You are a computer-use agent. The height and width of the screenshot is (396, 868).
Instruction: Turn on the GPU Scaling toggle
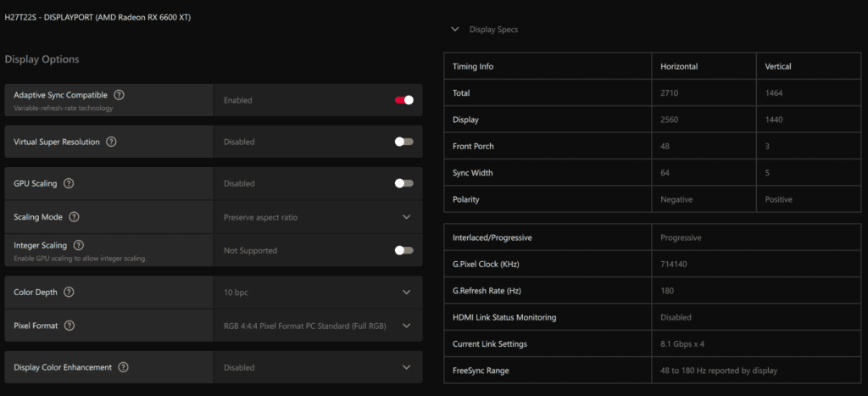[404, 183]
